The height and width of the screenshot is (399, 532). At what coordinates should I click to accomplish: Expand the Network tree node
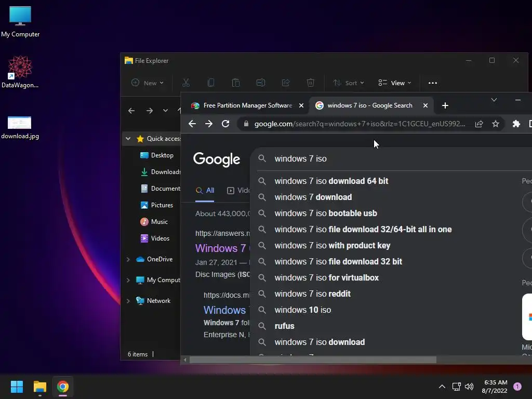coord(128,301)
